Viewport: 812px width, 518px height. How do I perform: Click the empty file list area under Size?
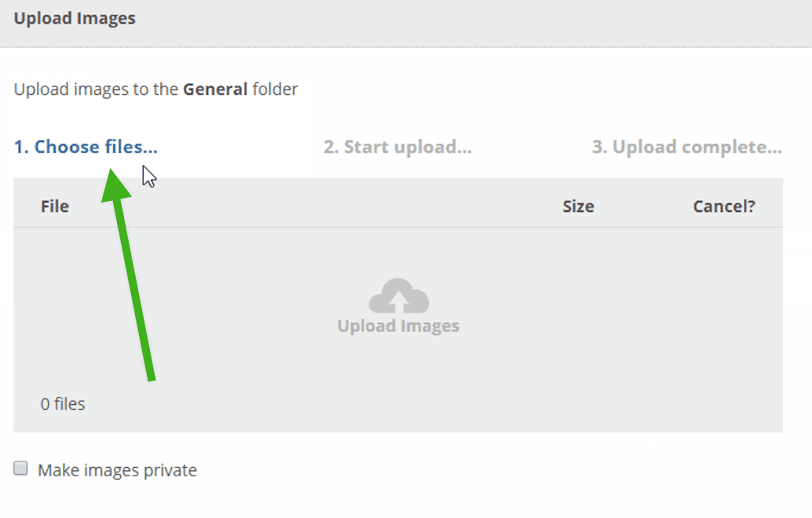click(579, 311)
